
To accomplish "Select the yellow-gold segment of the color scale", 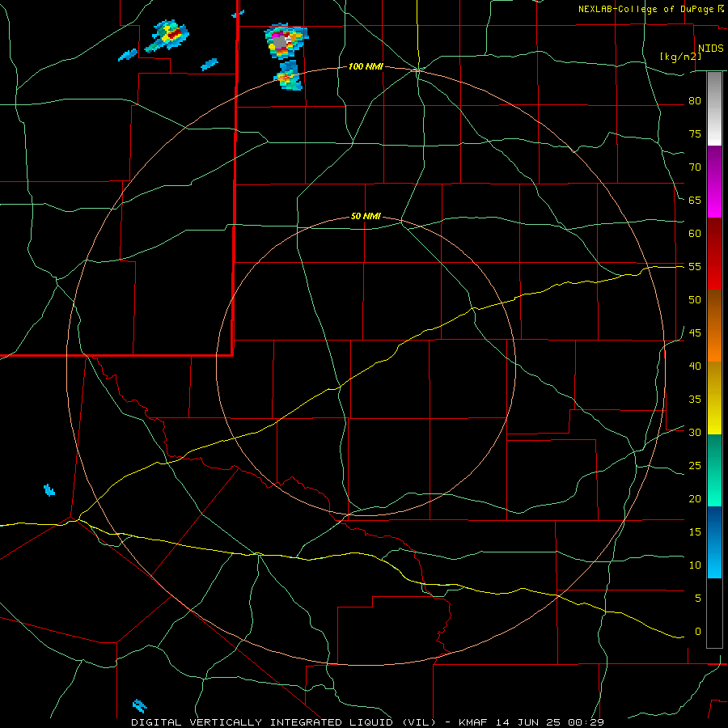I will [x=714, y=398].
